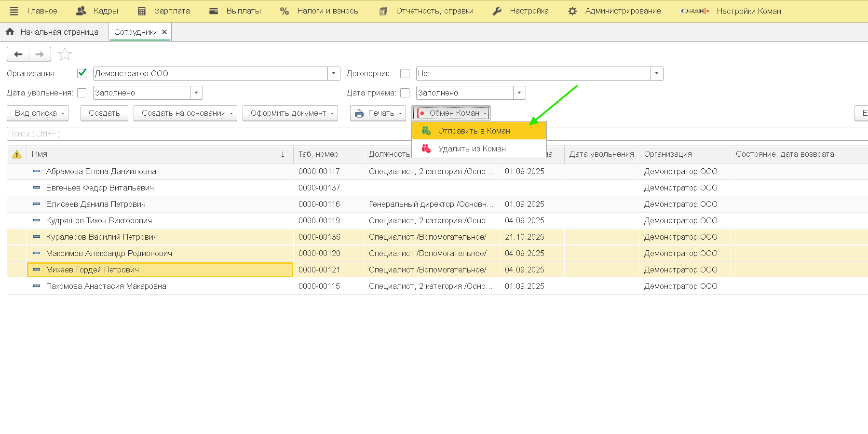Image resolution: width=868 pixels, height=434 pixels.
Task: Open the Печать button menu
Action: click(x=378, y=113)
